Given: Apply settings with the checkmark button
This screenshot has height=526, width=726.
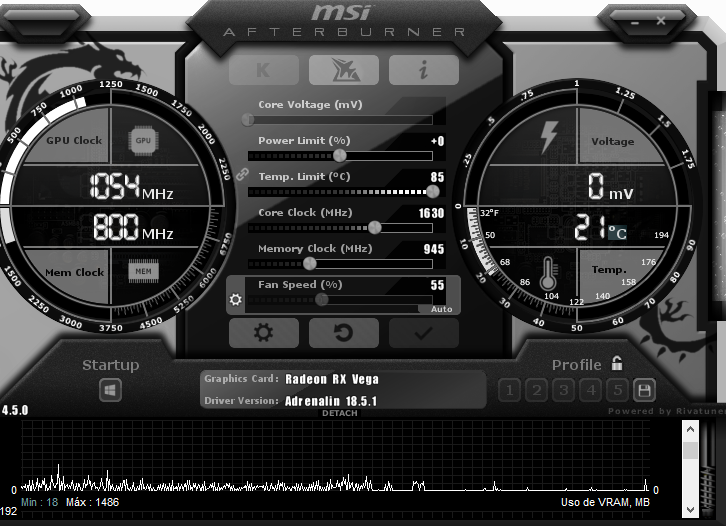Looking at the screenshot, I should pyautogui.click(x=424, y=332).
